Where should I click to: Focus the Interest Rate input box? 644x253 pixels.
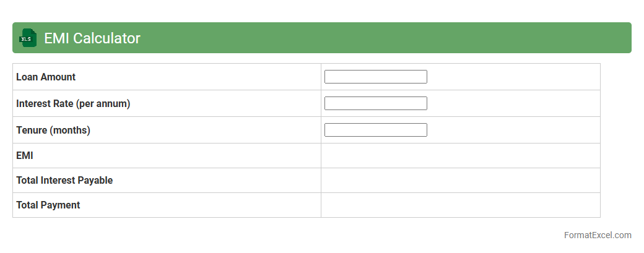[x=375, y=103]
